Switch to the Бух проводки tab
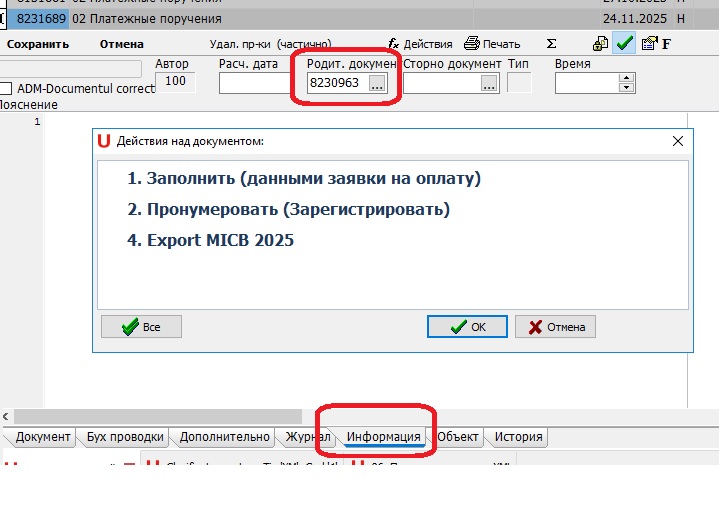The image size is (719, 517). pyautogui.click(x=125, y=437)
